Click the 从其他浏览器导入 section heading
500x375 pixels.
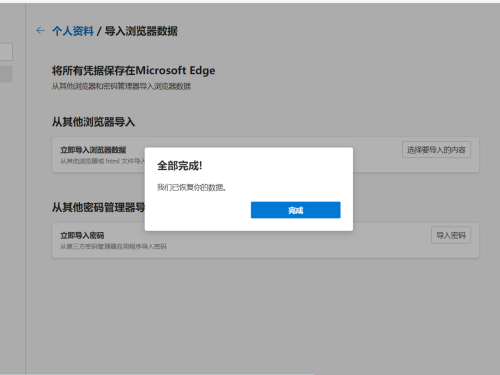[93, 122]
